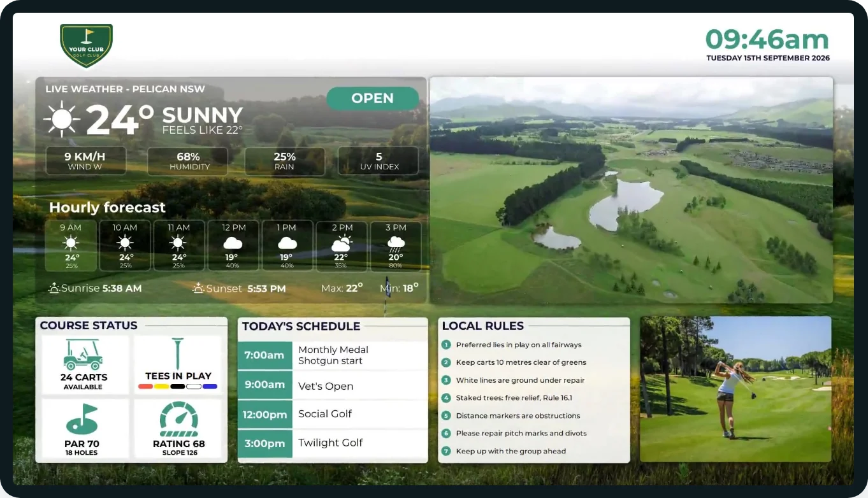Click the rule 'Keep carts 10 metres clear of greens'

coord(521,363)
